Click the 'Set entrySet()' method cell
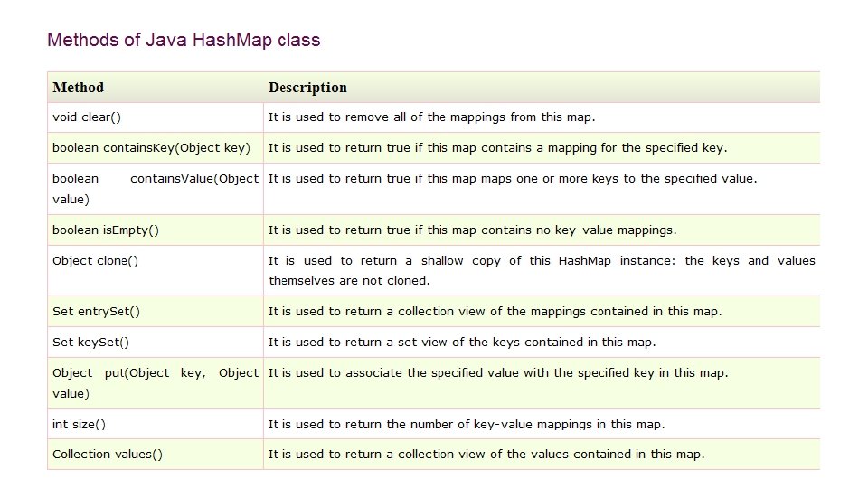The height and width of the screenshot is (488, 868). 156,312
